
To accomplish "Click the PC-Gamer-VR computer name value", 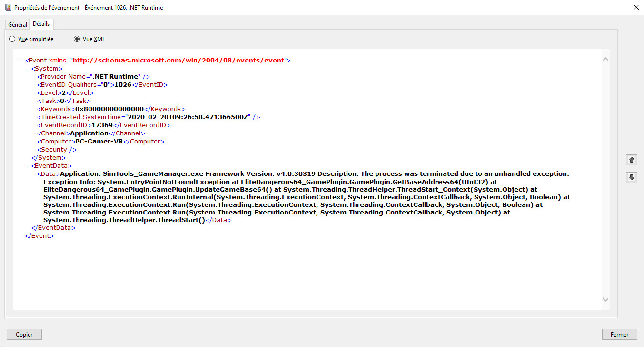I will [99, 142].
